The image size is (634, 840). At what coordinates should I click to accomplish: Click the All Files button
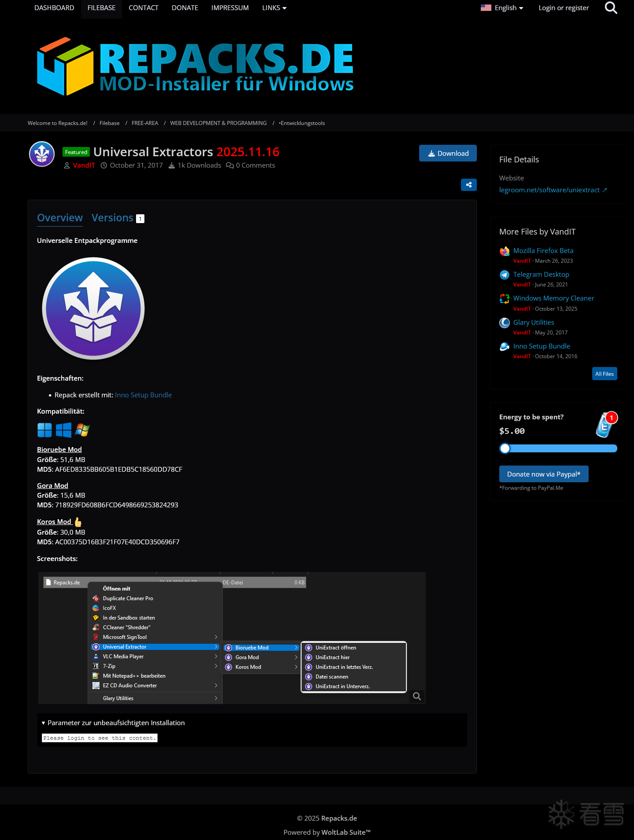[x=605, y=374]
